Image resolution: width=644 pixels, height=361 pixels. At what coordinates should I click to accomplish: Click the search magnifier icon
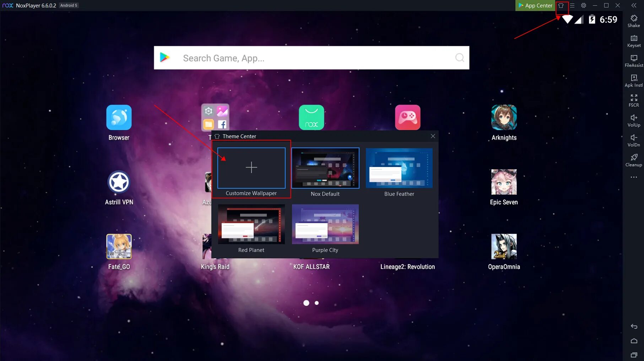click(x=460, y=58)
